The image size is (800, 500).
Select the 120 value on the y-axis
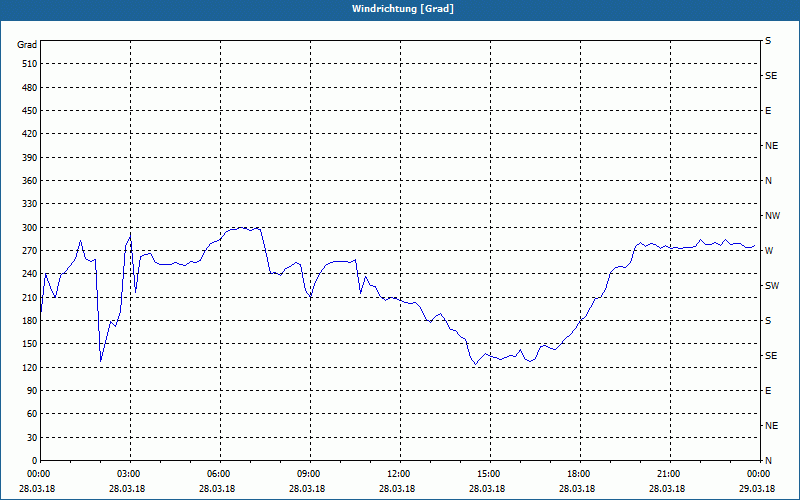pyautogui.click(x=30, y=367)
